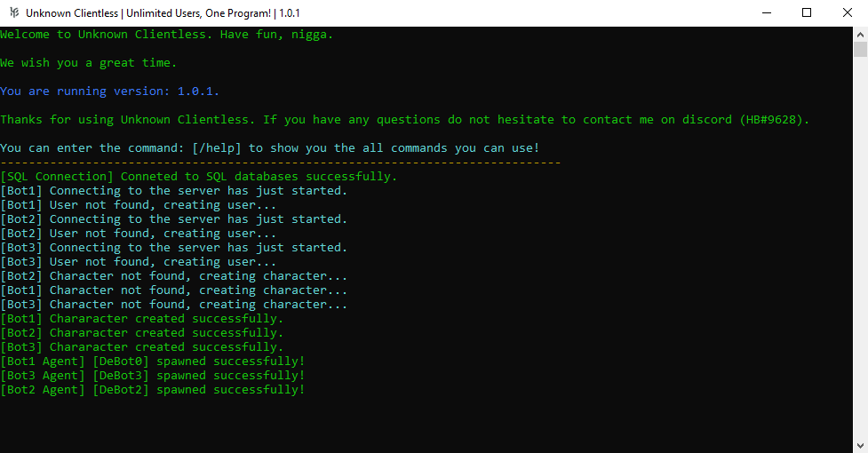
Task: Click the scrollbar down arrow
Action: point(860,445)
